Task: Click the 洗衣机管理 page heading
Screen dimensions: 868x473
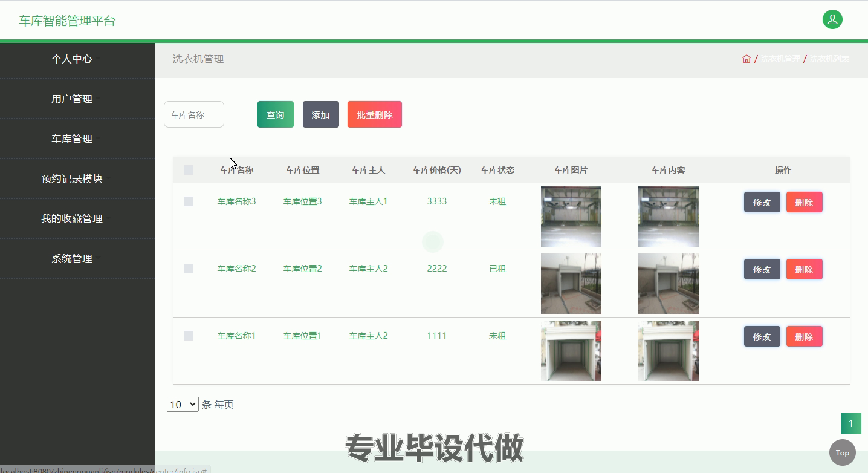Action: click(x=198, y=59)
